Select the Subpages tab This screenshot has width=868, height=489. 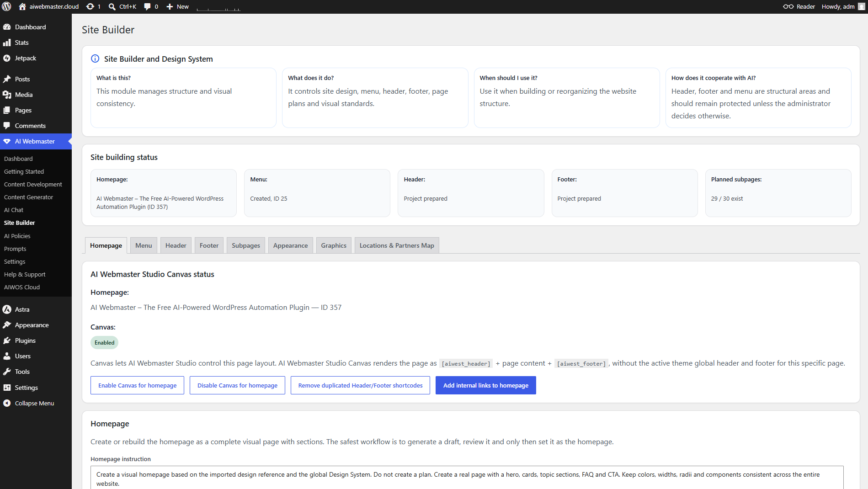pyautogui.click(x=246, y=245)
